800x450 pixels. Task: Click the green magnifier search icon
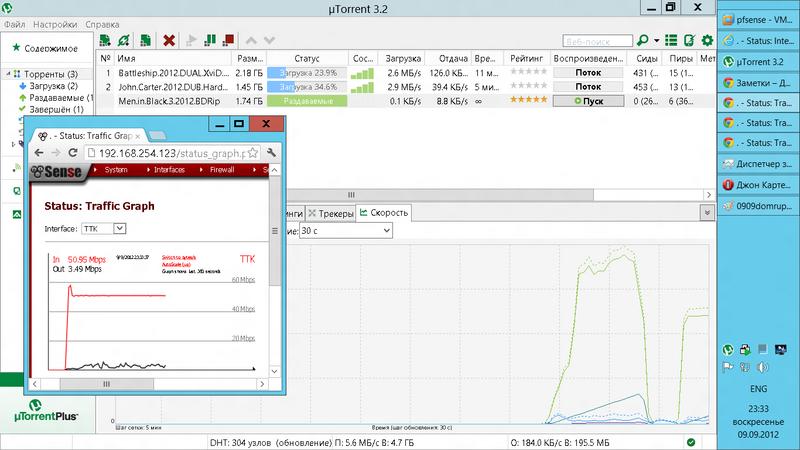click(643, 40)
